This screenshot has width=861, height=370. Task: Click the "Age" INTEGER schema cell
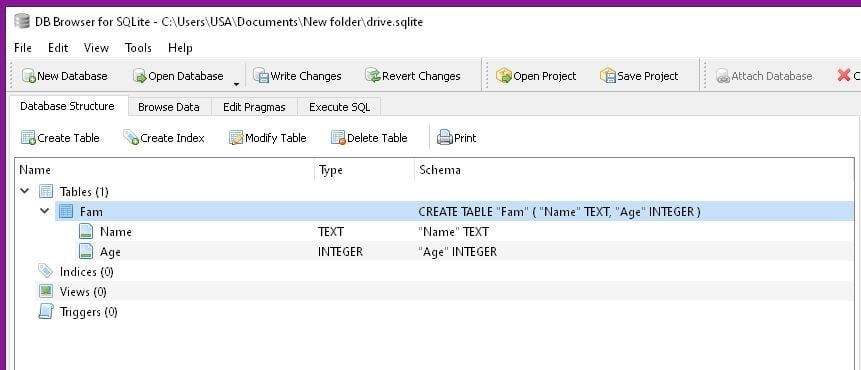coord(457,251)
